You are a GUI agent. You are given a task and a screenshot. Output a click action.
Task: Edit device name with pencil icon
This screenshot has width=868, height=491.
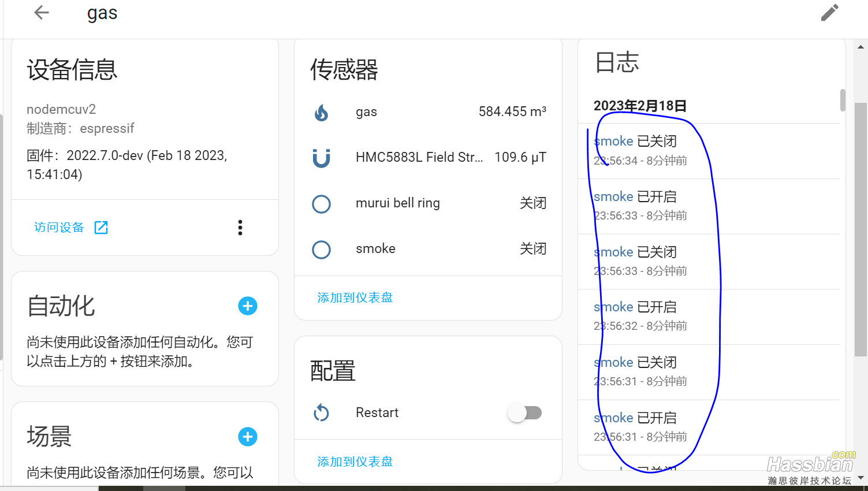(x=830, y=12)
